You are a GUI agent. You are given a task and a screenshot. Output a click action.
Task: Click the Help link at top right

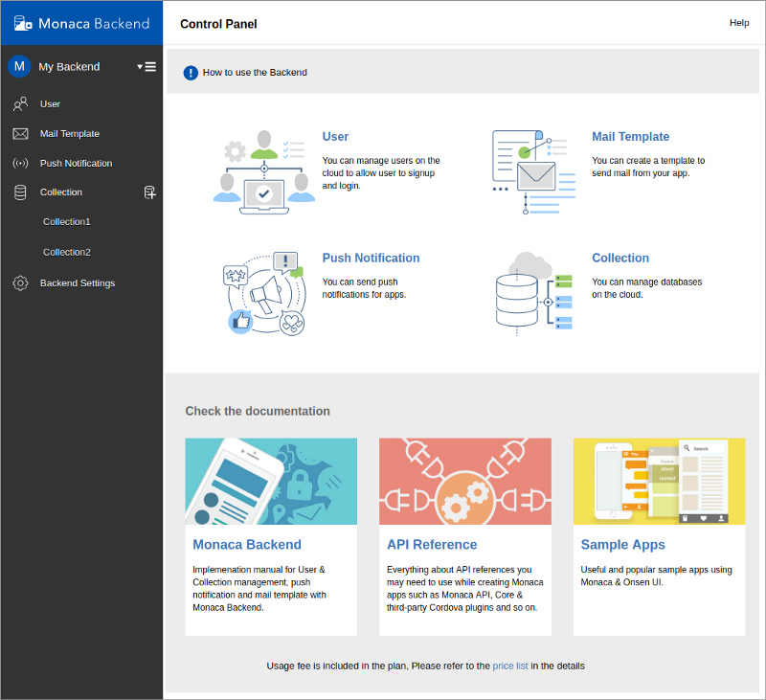tap(739, 23)
